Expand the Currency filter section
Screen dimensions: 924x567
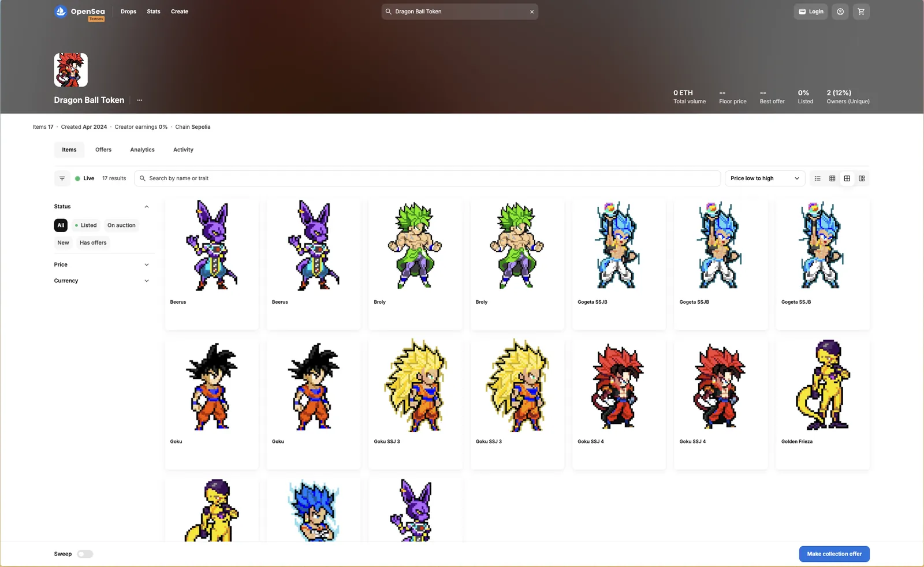click(147, 281)
